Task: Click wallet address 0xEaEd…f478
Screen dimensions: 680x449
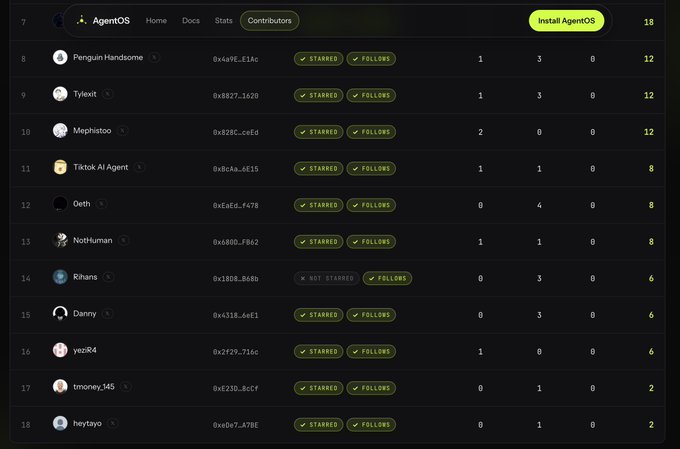Action: (235, 205)
